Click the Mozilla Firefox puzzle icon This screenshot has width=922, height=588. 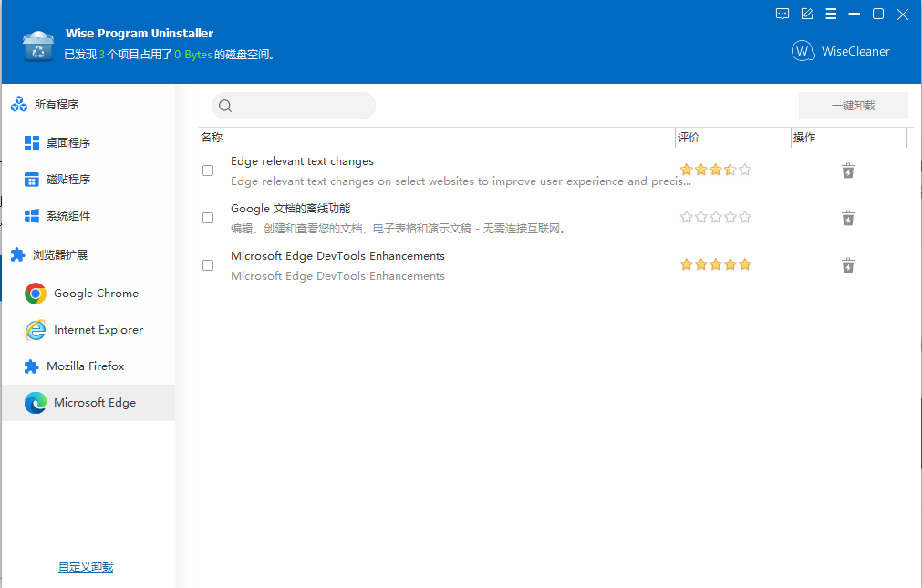coord(31,366)
